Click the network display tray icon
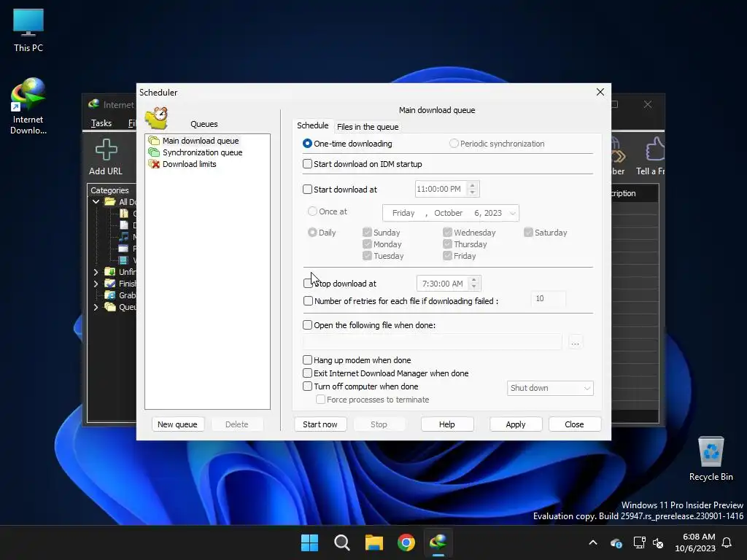Image resolution: width=747 pixels, height=560 pixels. click(639, 542)
